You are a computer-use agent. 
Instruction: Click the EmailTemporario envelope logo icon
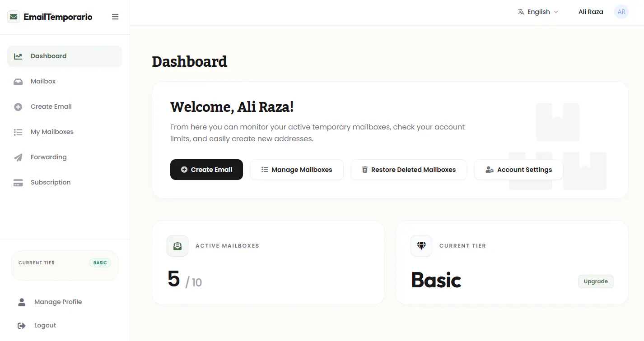point(14,17)
